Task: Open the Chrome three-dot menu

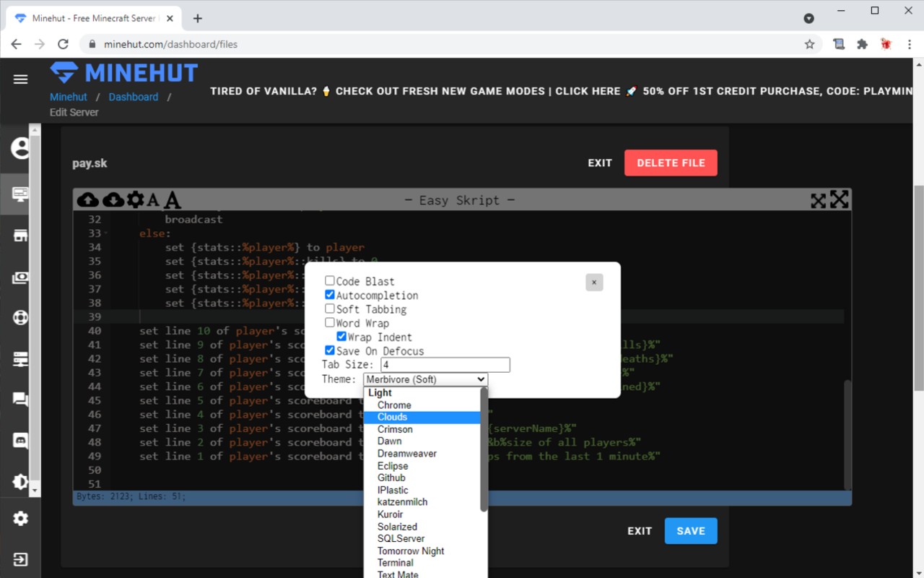Action: pyautogui.click(x=908, y=44)
